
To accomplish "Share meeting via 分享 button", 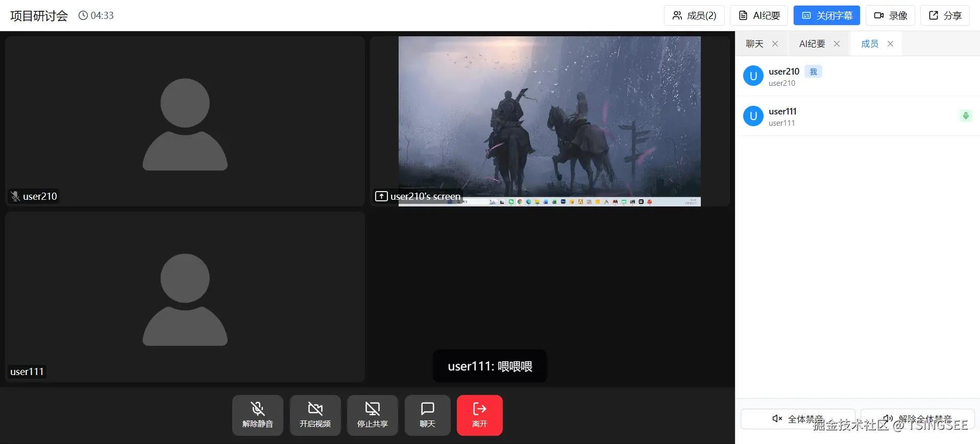I will [x=945, y=15].
